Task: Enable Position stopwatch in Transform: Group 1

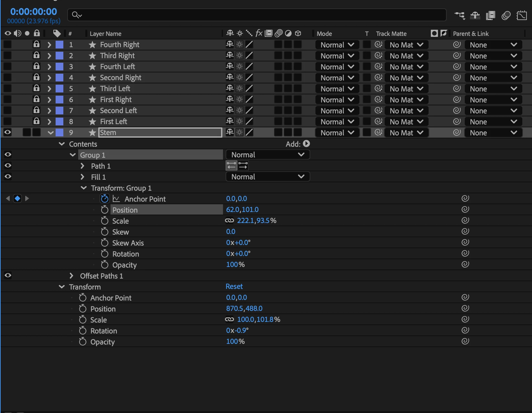Action: coord(104,210)
